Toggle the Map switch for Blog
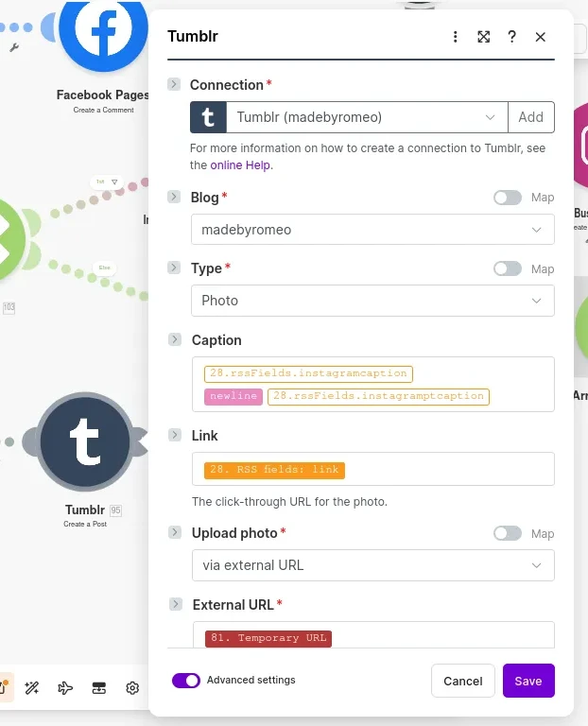The image size is (588, 726). click(x=508, y=198)
